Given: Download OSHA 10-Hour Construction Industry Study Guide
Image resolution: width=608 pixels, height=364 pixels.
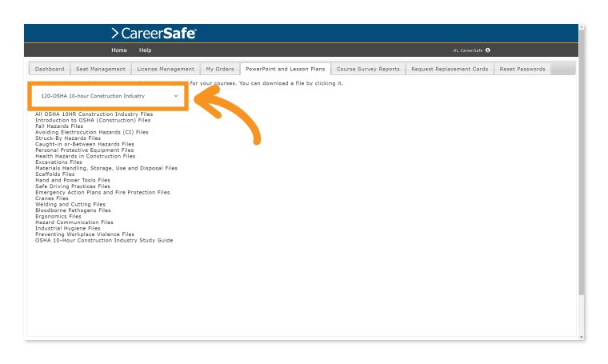Looking at the screenshot, I should (x=104, y=240).
